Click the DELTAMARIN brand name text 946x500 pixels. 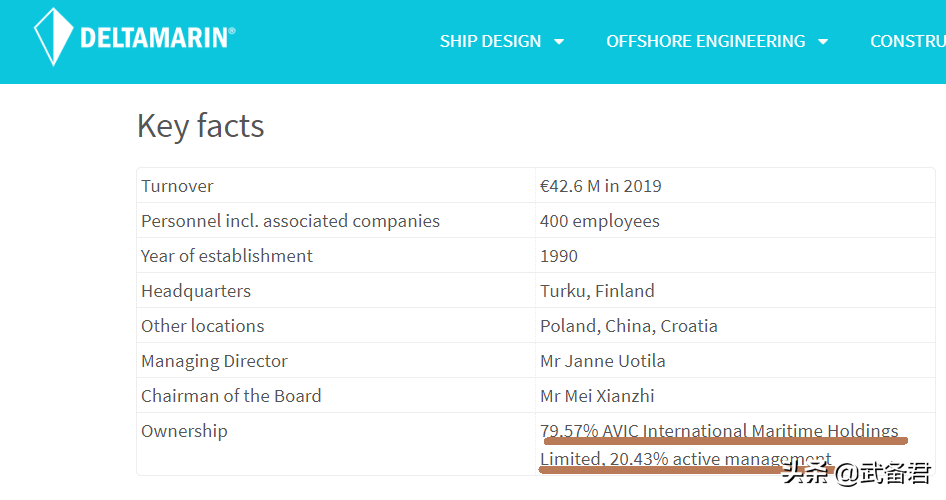(157, 39)
